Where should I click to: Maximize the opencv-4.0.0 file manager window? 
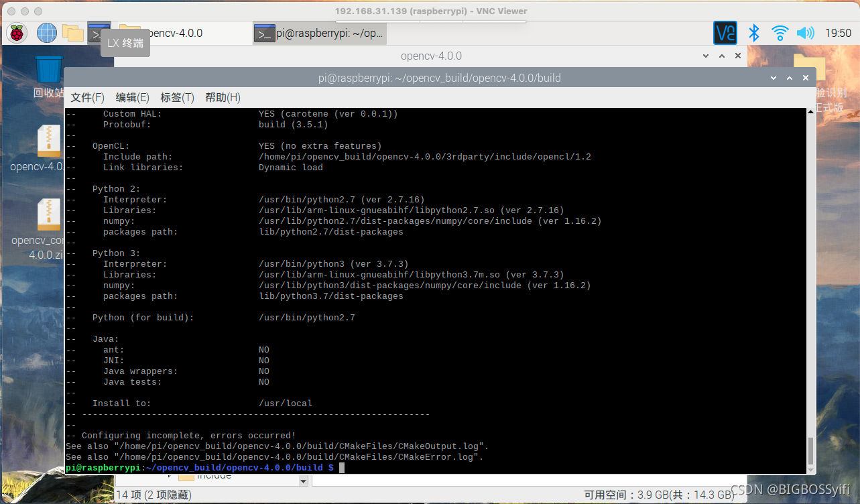click(x=721, y=56)
